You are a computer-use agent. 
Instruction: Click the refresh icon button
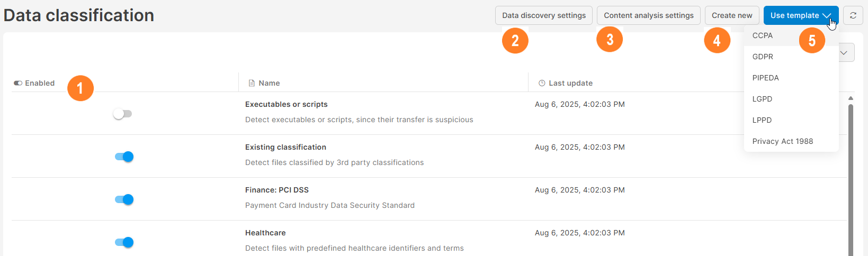click(x=853, y=15)
